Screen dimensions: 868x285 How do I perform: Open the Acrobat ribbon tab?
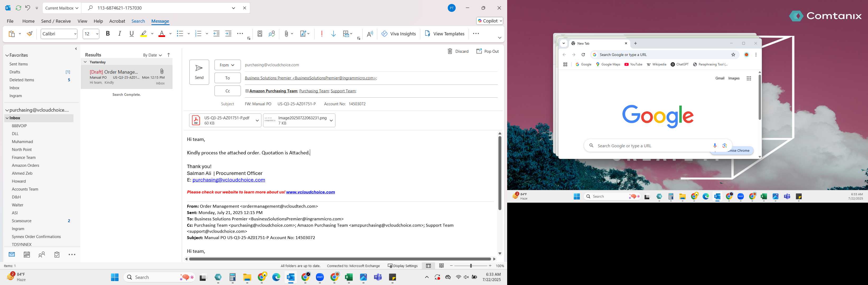click(x=117, y=21)
